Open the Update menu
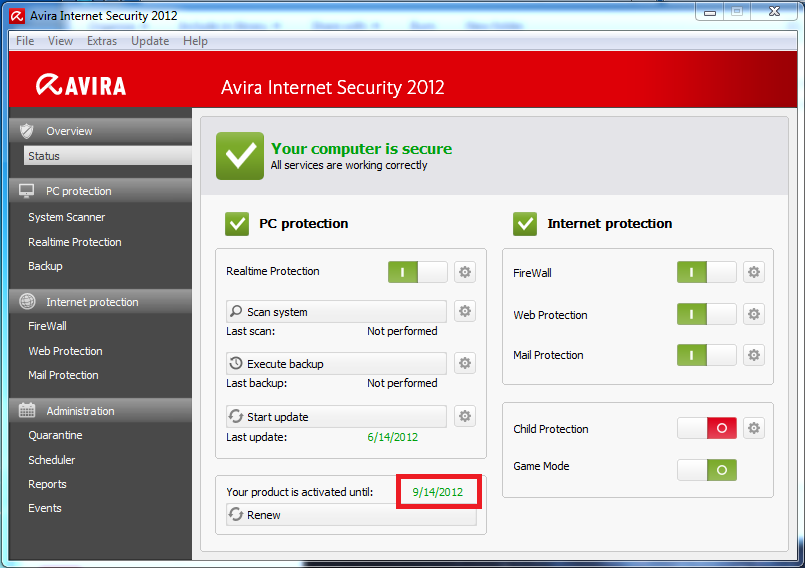The image size is (805, 568). coord(150,41)
